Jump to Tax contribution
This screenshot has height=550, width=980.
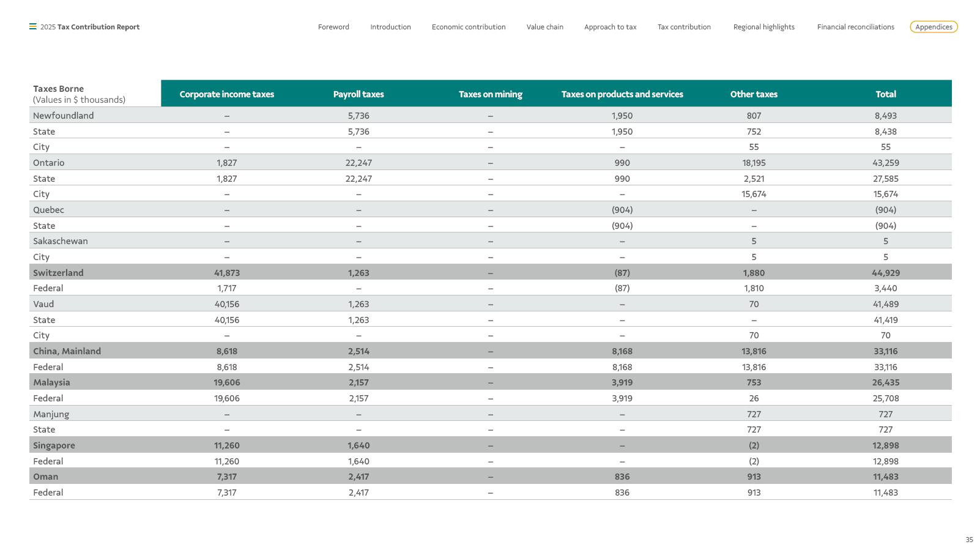684,27
